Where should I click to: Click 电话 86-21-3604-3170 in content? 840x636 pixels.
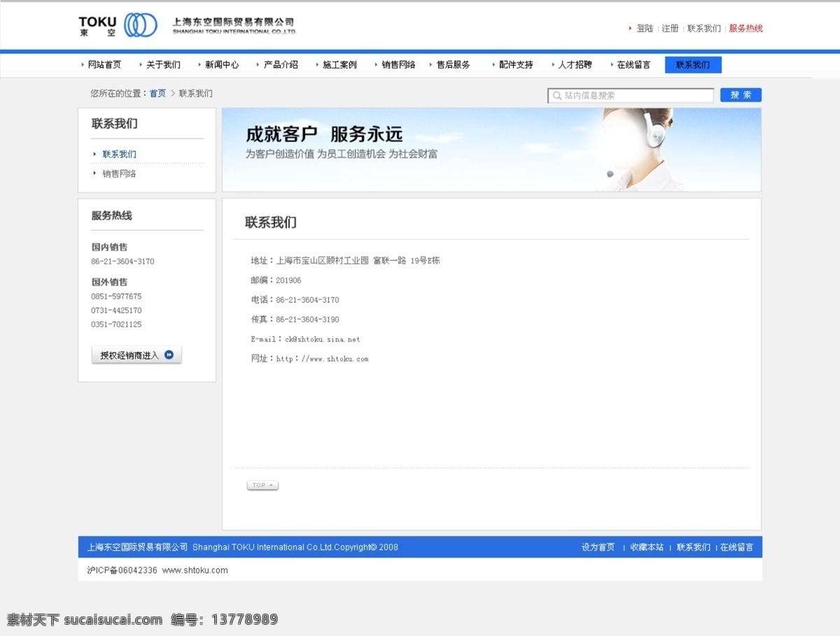tap(295, 300)
